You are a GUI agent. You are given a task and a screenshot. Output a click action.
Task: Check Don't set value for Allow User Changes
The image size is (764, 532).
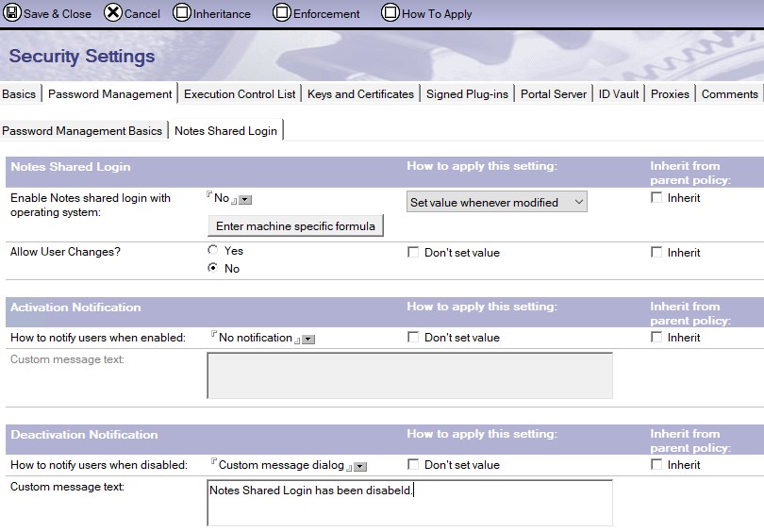coord(413,252)
